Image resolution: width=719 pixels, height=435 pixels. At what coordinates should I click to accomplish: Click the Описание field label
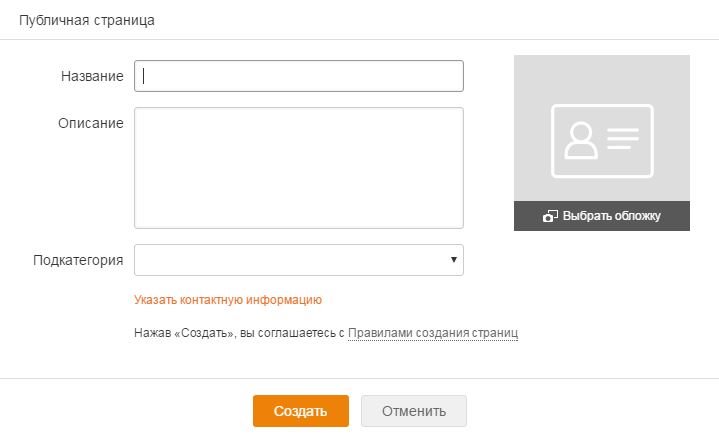[92, 123]
